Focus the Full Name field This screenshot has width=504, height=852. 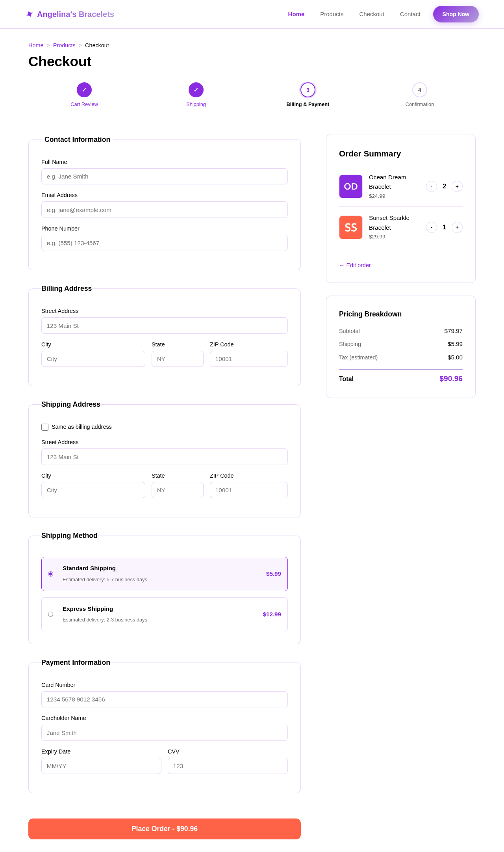(165, 177)
